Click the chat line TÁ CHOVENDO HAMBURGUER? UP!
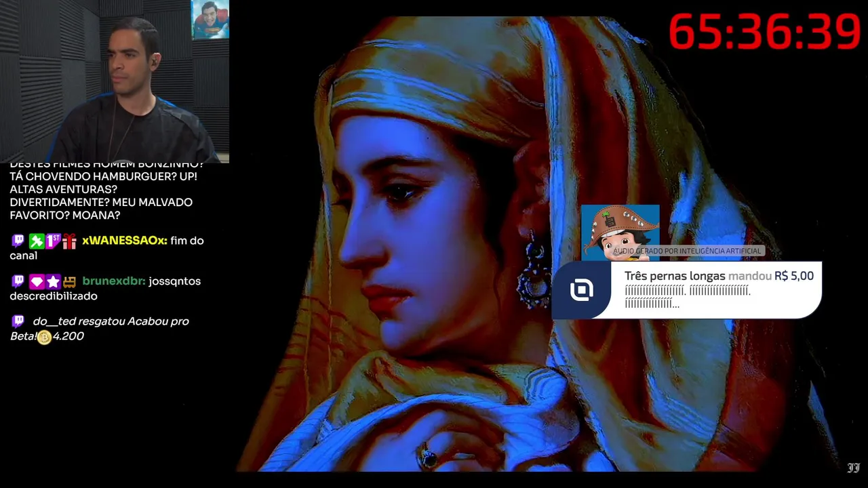 [103, 176]
